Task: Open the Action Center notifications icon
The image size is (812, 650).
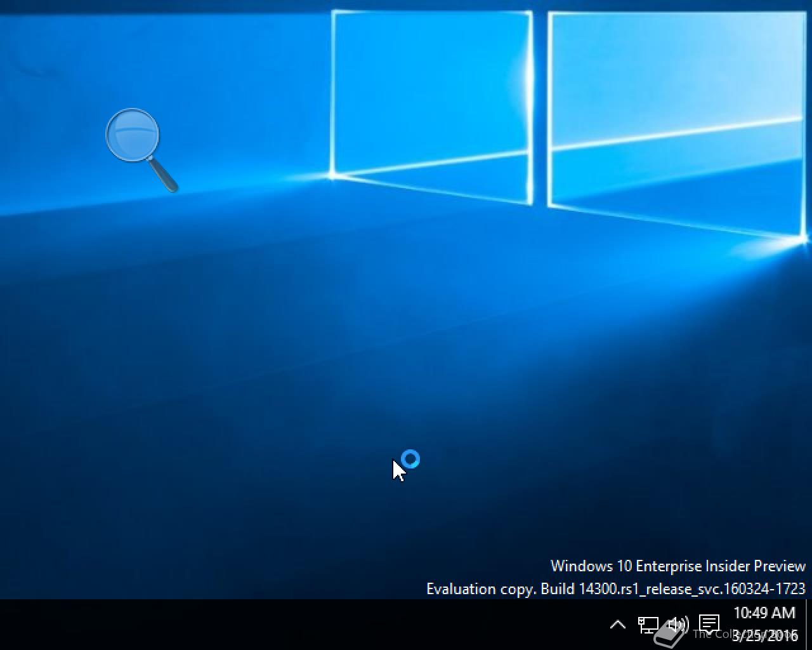Action: click(709, 624)
